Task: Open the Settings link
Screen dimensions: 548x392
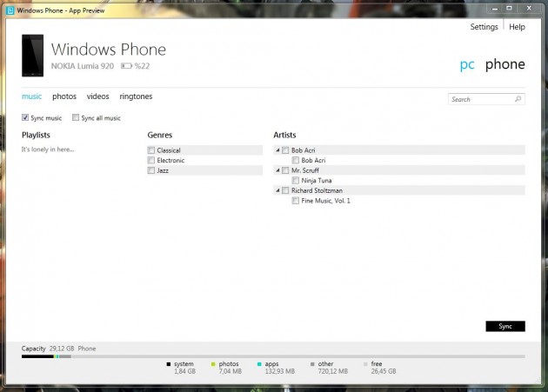Action: (484, 27)
